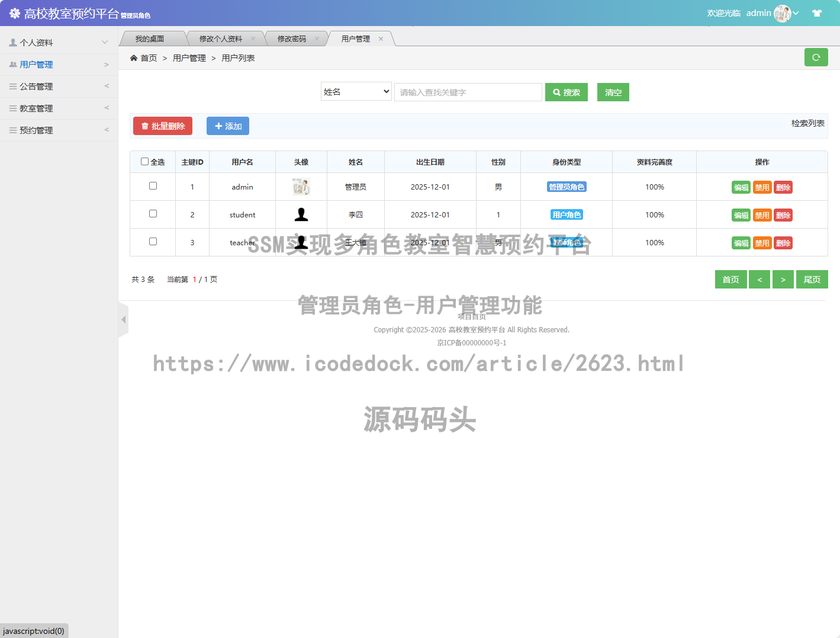Screen dimensions: 840x638
Task: Click the blue 添加 button
Action: (227, 126)
